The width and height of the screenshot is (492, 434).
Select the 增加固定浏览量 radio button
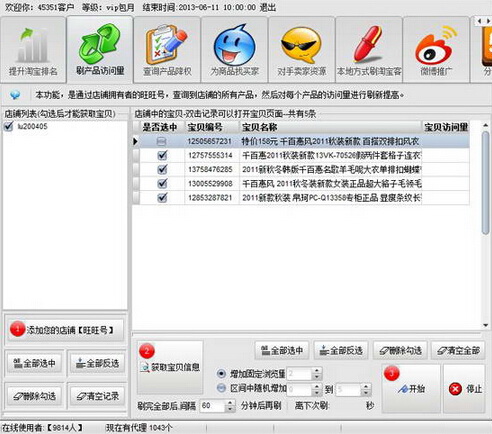[x=221, y=374]
